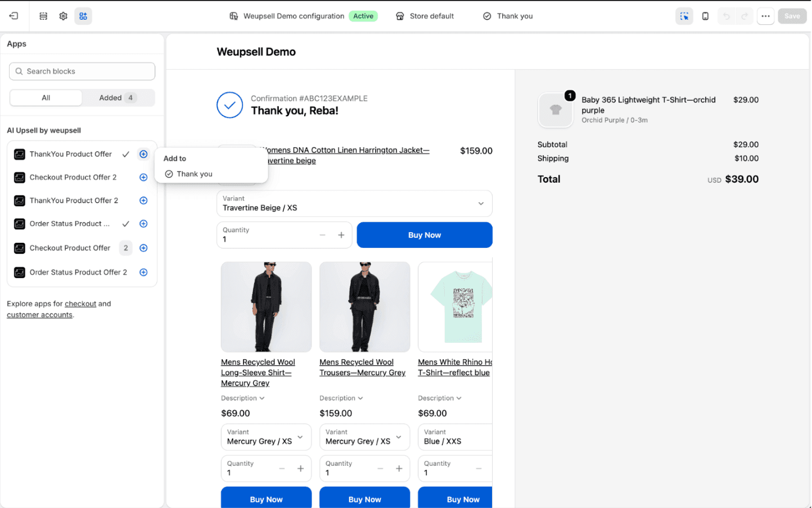812x508 pixels.
Task: Select the Order Status Product Offer 2 row
Action: tap(82, 273)
